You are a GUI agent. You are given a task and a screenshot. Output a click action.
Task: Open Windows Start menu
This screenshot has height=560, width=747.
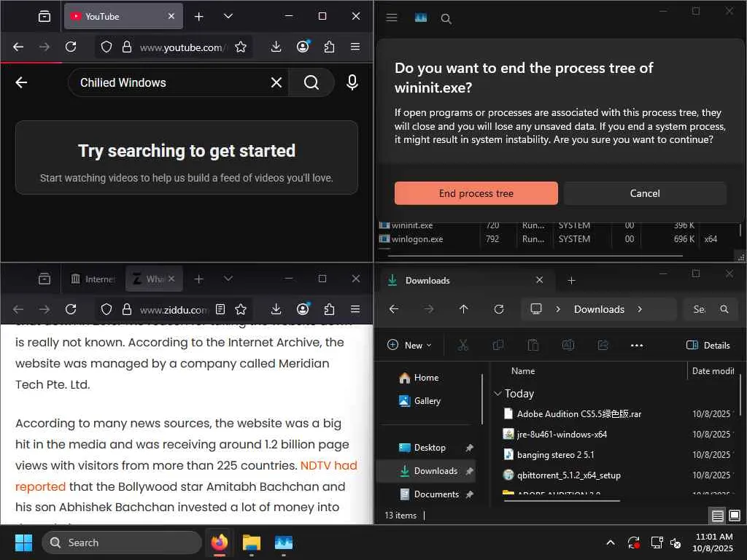23,542
